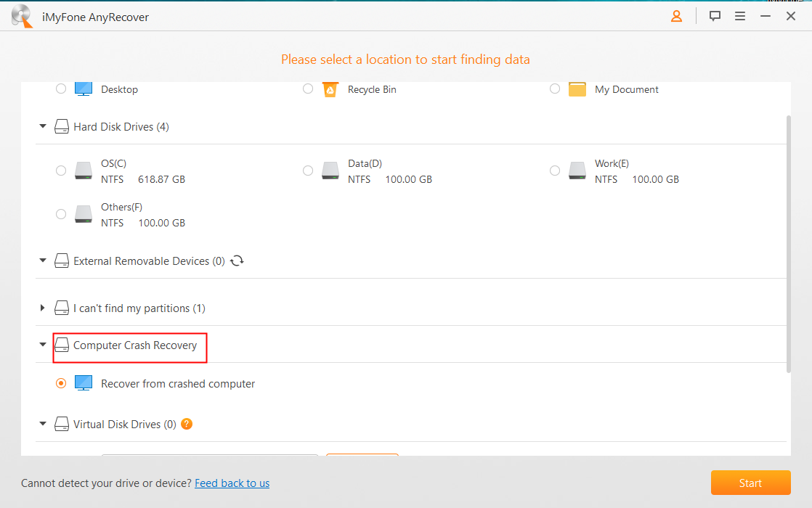Click the Start button
Viewport: 812px width, 508px height.
[750, 483]
